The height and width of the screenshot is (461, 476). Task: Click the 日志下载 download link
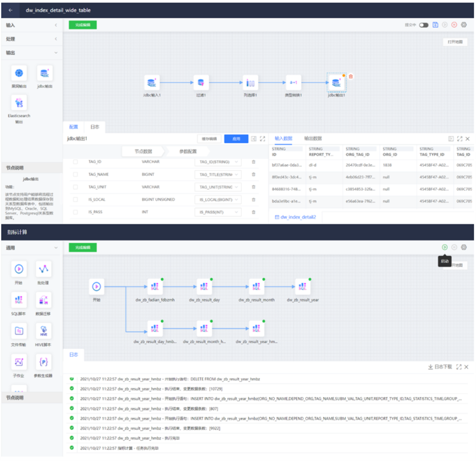[x=439, y=367]
